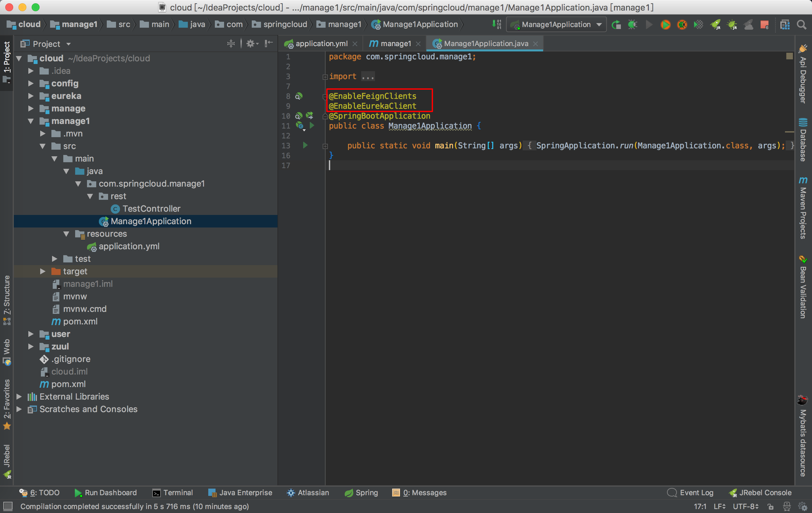812x513 pixels.
Task: Click the Rerun Manage1Application icon
Action: pyautogui.click(x=616, y=25)
